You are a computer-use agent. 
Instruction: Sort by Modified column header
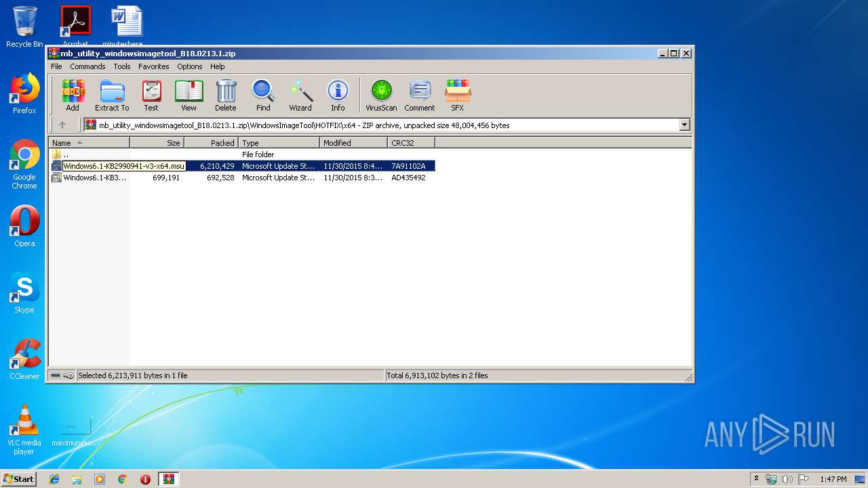(x=354, y=143)
